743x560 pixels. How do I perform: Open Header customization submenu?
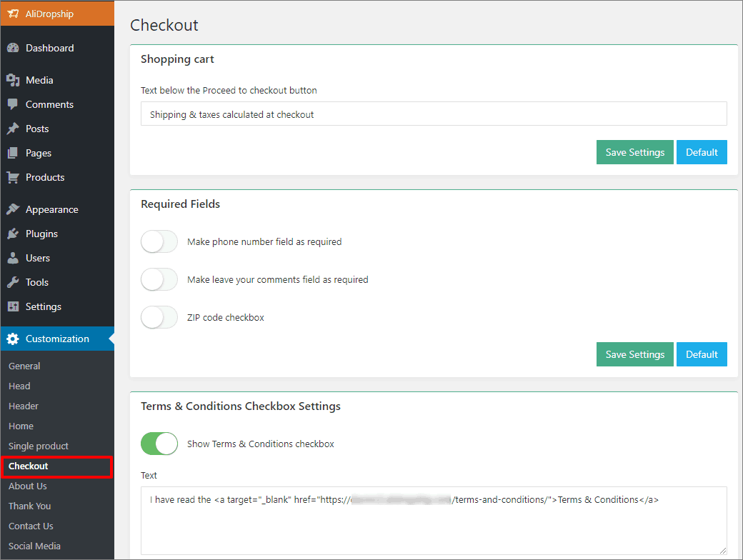[23, 406]
